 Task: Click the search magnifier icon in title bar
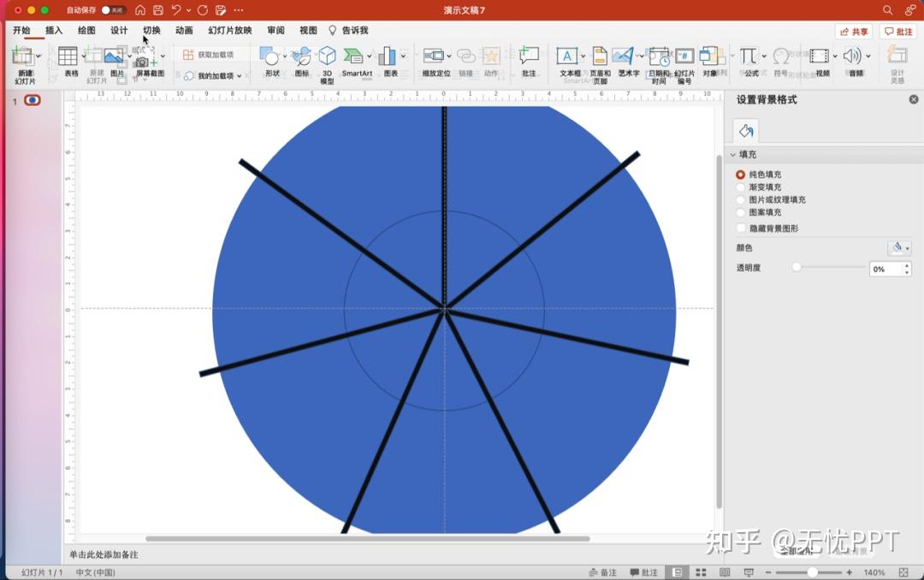(887, 10)
